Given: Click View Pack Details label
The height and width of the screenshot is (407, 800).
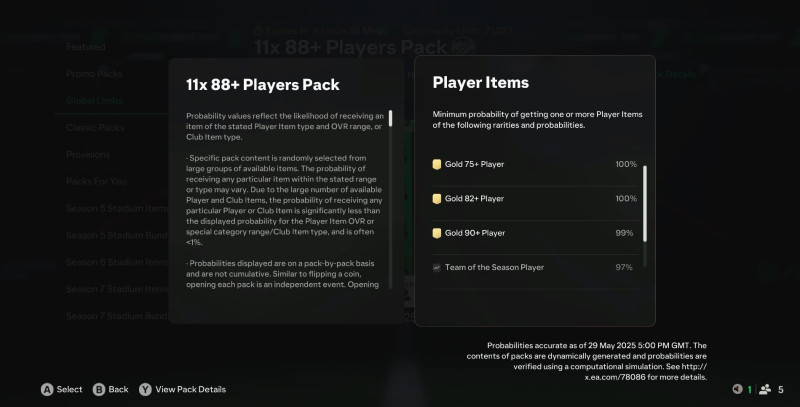Looking at the screenshot, I should pyautogui.click(x=190, y=389).
